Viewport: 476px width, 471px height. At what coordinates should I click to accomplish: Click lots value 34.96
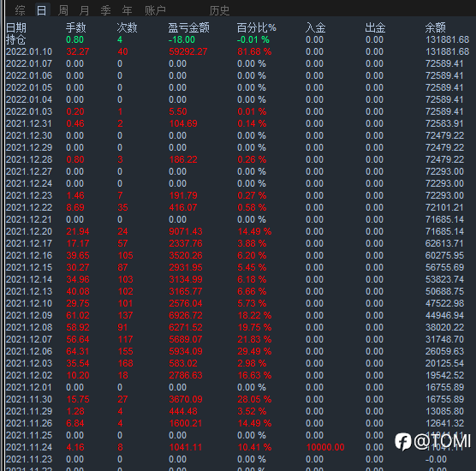(x=78, y=280)
